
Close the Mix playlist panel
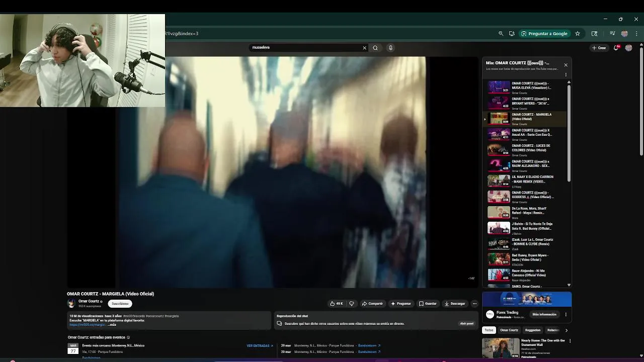click(x=566, y=65)
